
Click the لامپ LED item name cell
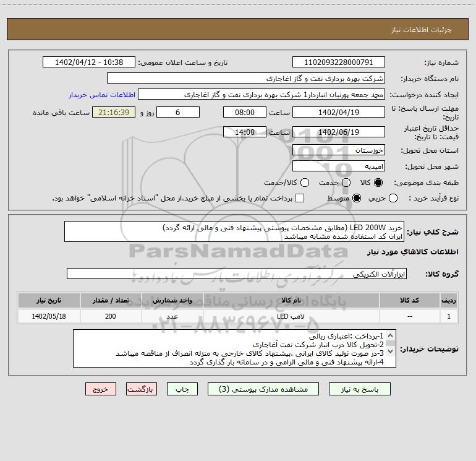point(291,316)
